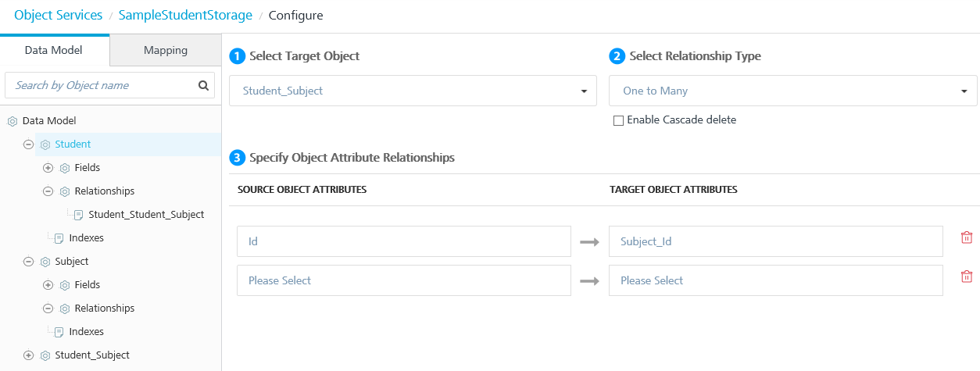Select the Data Model tab
Image resolution: width=980 pixels, height=371 pixels.
(55, 51)
